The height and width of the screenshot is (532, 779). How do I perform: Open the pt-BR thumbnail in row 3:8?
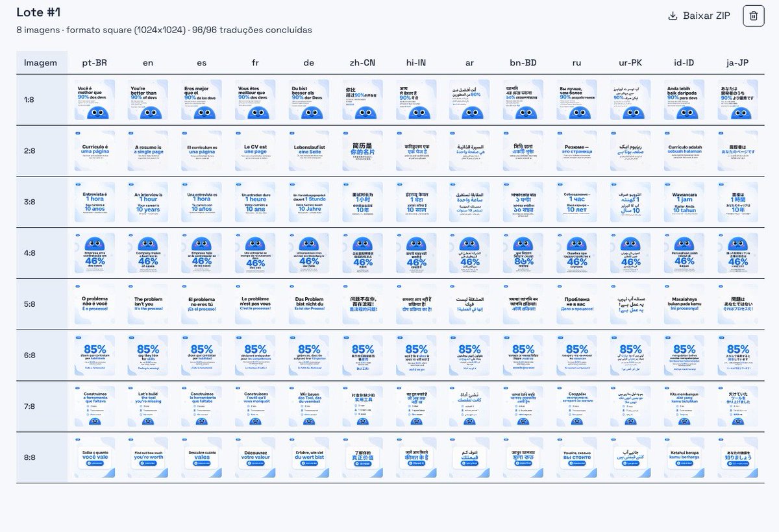[x=95, y=202]
